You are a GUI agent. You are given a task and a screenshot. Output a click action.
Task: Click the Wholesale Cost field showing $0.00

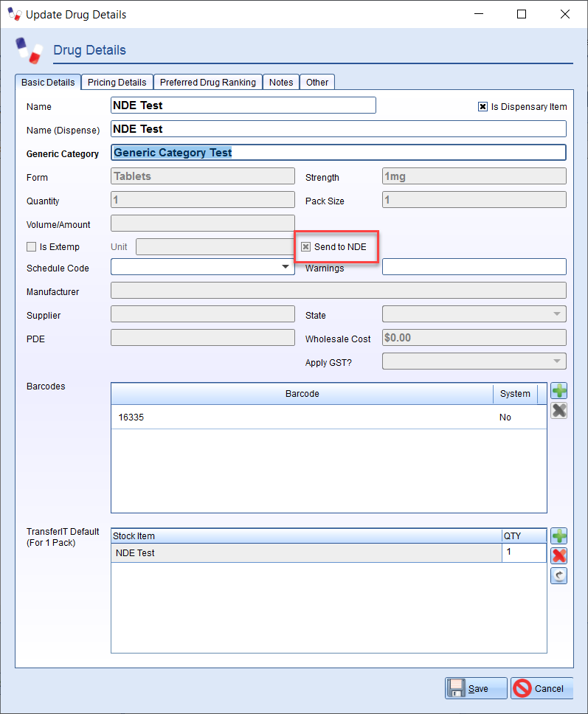pyautogui.click(x=474, y=337)
